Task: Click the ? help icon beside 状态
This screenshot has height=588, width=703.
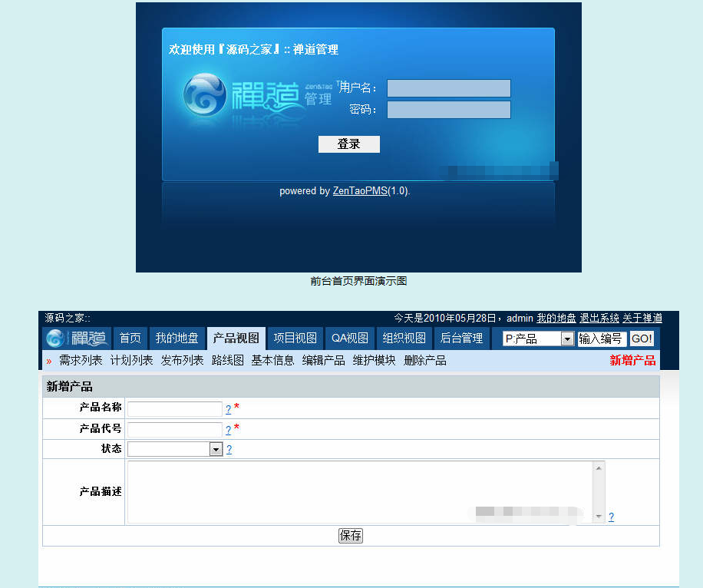Action: click(x=229, y=448)
